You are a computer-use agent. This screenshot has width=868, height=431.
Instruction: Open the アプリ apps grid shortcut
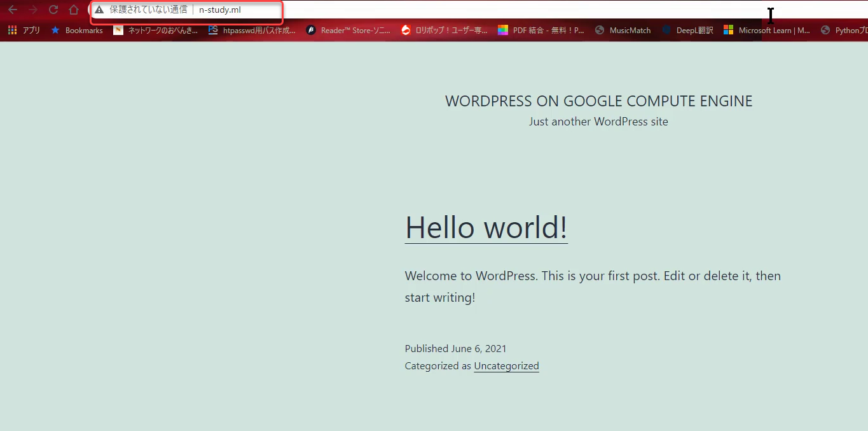24,30
